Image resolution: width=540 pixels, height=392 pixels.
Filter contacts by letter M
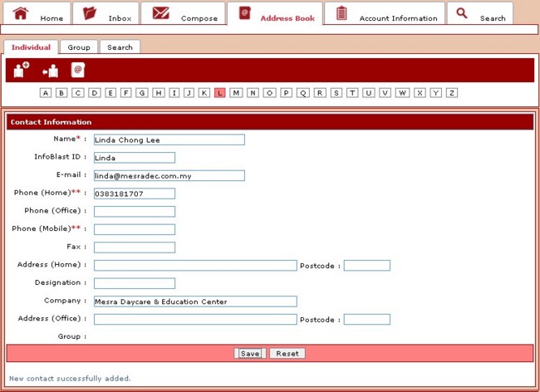tap(237, 93)
